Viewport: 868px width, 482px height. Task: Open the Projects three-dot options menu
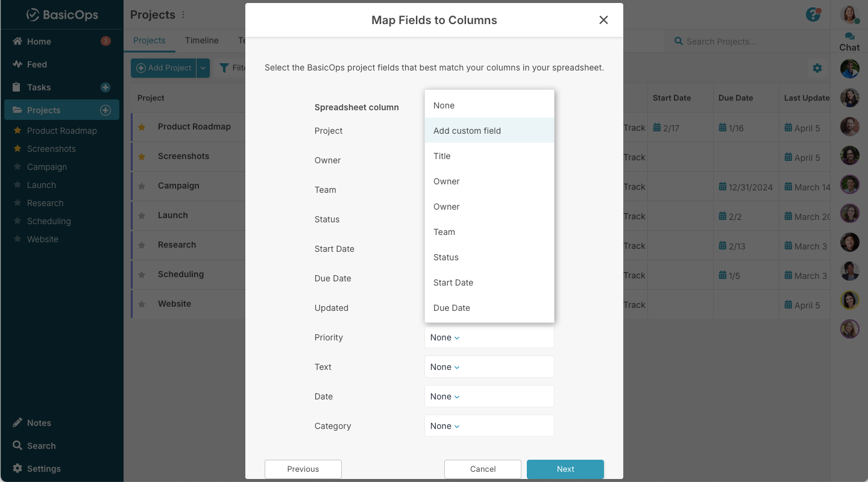[184, 15]
